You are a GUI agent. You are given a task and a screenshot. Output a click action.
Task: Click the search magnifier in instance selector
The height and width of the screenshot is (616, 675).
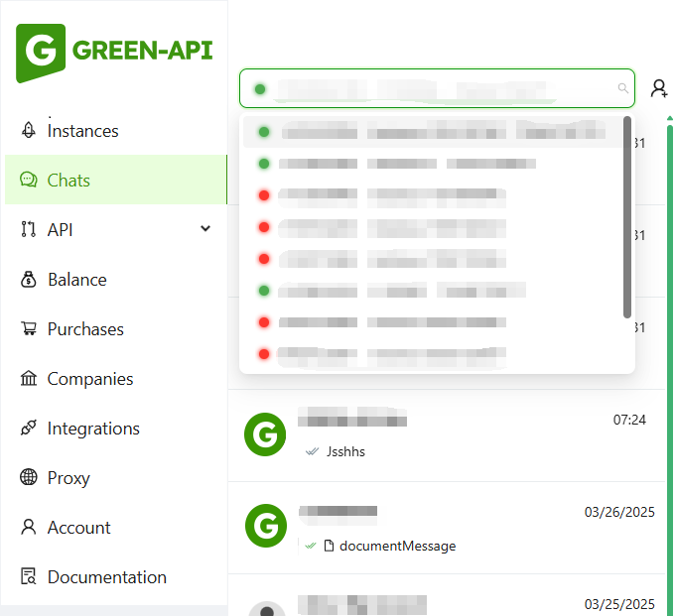click(x=623, y=88)
